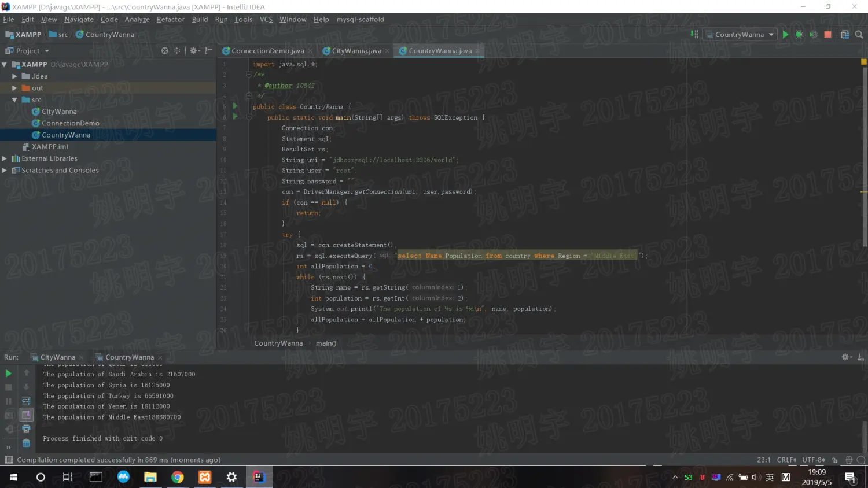Toggle scroll to end in Run console
The image size is (868, 488).
pos(26,415)
